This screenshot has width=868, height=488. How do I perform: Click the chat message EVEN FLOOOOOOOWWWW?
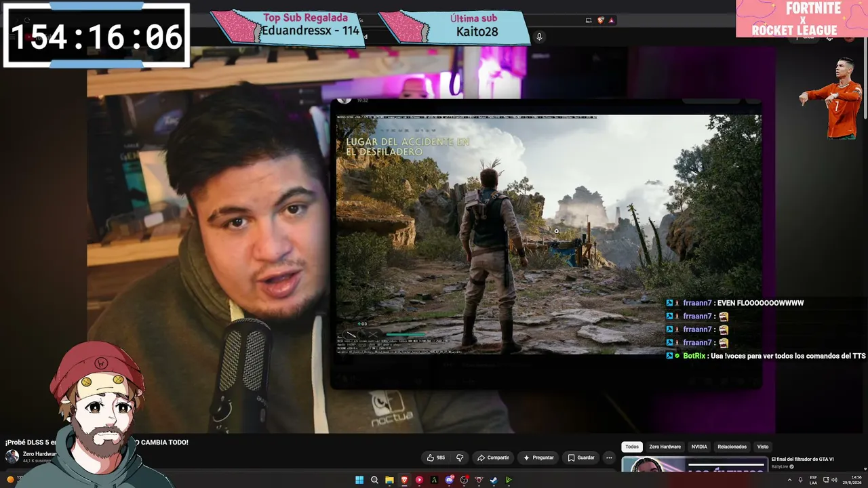(759, 303)
